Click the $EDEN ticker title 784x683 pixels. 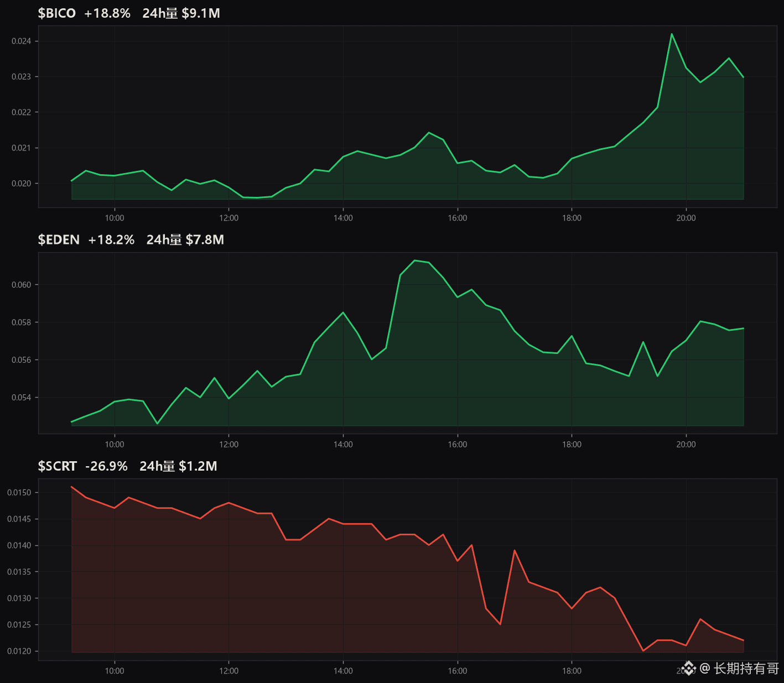(x=59, y=239)
